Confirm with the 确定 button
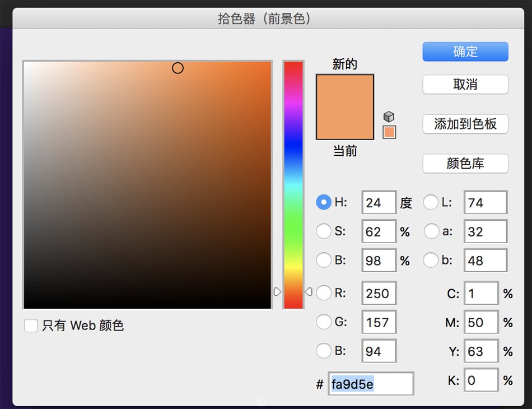Image resolution: width=532 pixels, height=409 pixels. coord(465,52)
